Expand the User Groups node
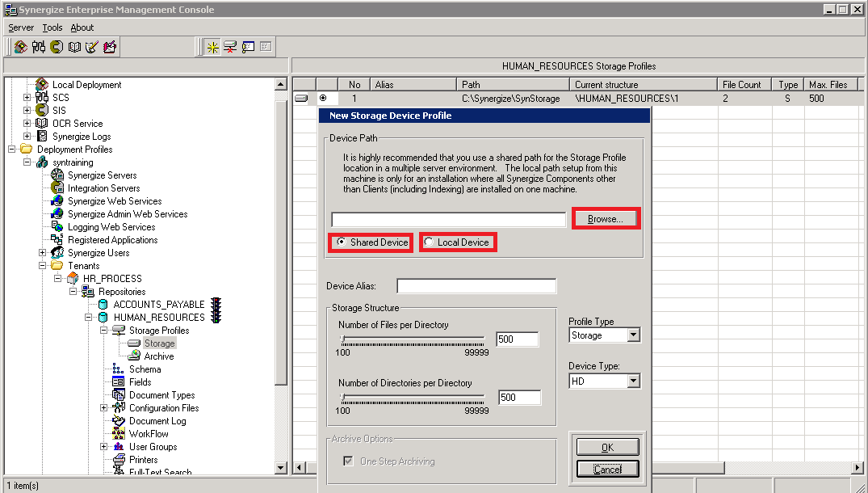This screenshot has width=868, height=493. 103,446
